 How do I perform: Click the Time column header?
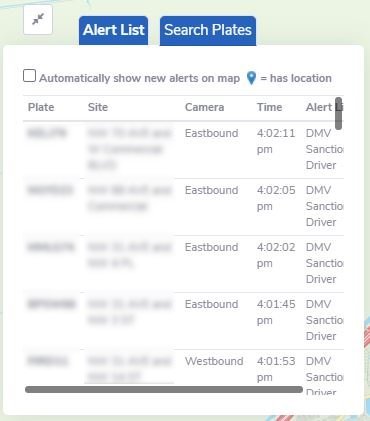tap(269, 107)
